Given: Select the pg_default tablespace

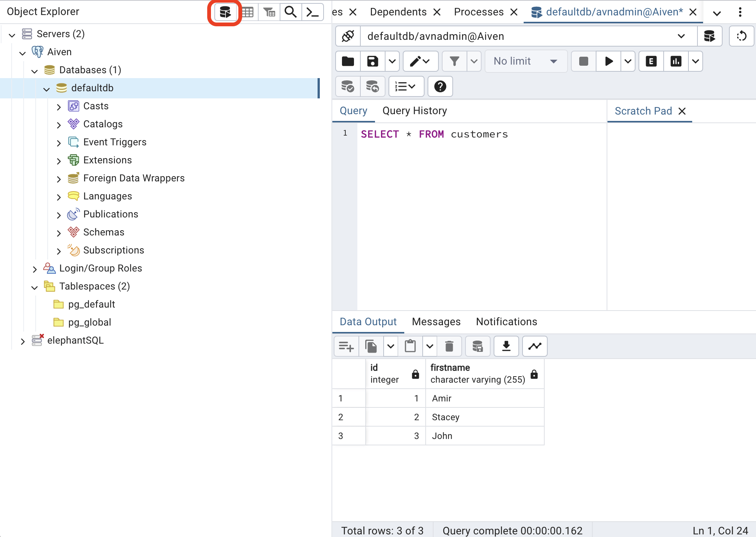Looking at the screenshot, I should 91,304.
